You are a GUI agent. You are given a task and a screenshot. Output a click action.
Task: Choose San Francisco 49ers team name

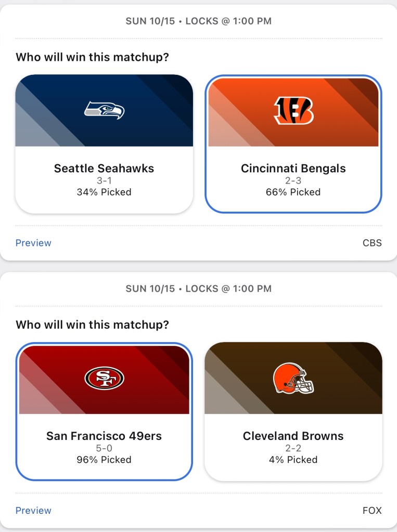click(104, 436)
